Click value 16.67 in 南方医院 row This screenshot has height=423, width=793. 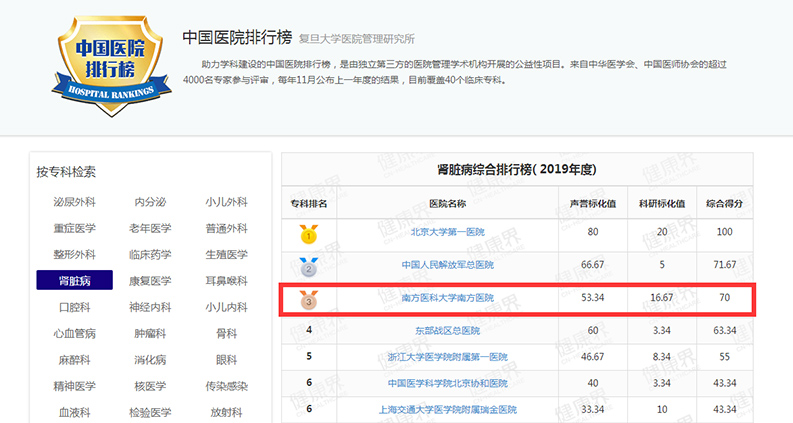(x=662, y=298)
